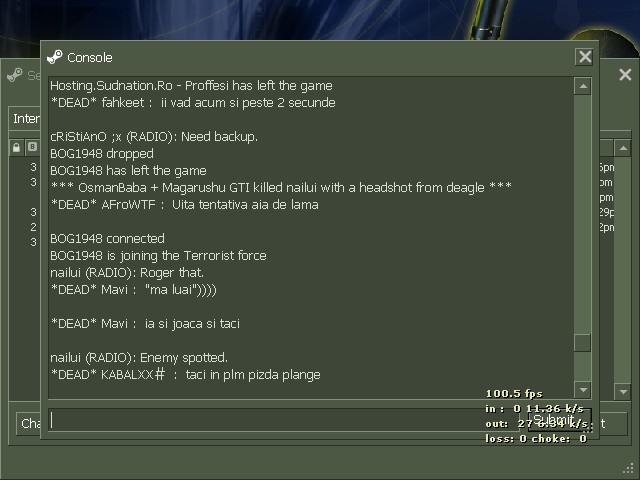The image size is (640, 480).
Task: Click the partially hidden Change filters button
Action: 29,424
